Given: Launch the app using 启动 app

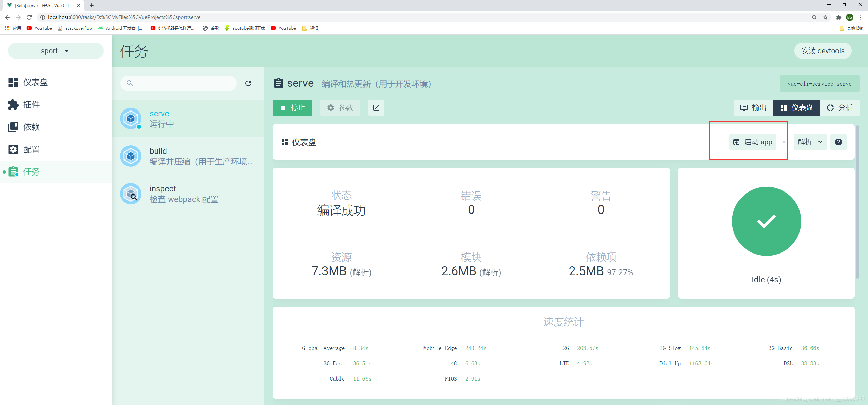Looking at the screenshot, I should pyautogui.click(x=753, y=142).
